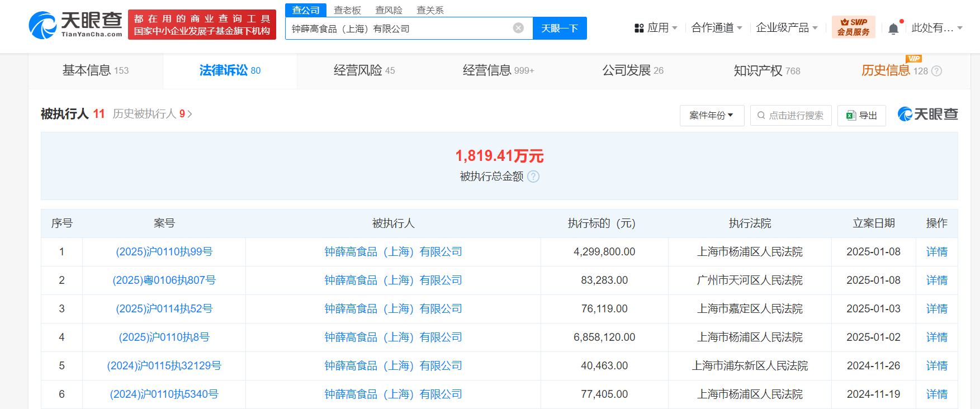The width and height of the screenshot is (980, 409).
Task: View 详情 for case row 4
Action: pyautogui.click(x=936, y=337)
